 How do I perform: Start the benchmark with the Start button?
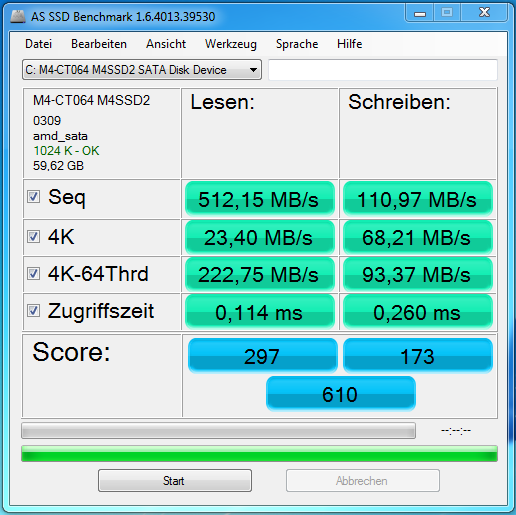coord(175,480)
